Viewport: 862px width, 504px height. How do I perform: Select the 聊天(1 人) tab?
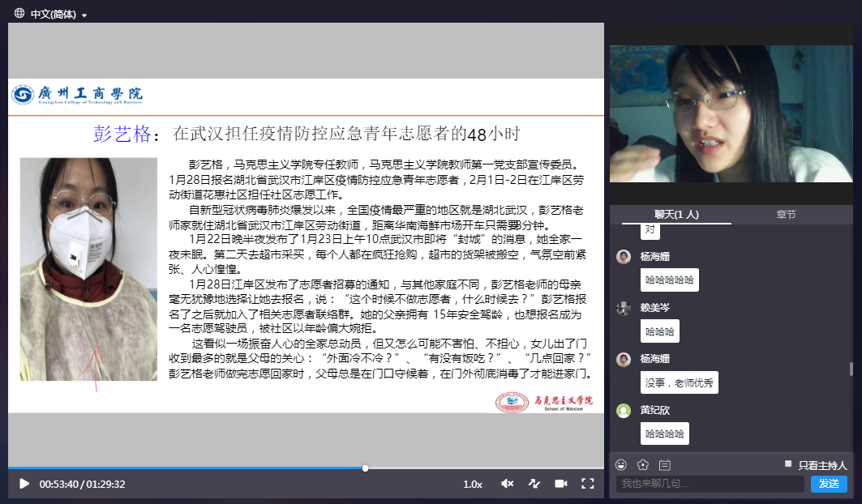[676, 215]
